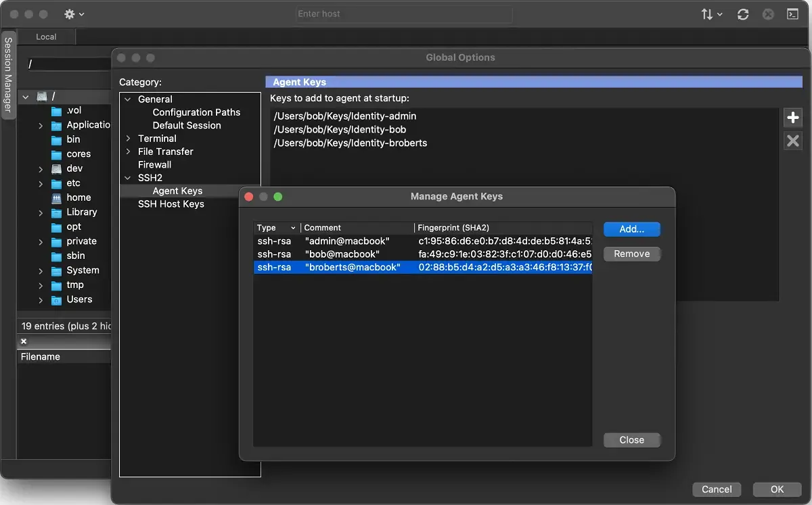The width and height of the screenshot is (812, 505).
Task: Click the Library folder in local tree
Action: click(81, 212)
